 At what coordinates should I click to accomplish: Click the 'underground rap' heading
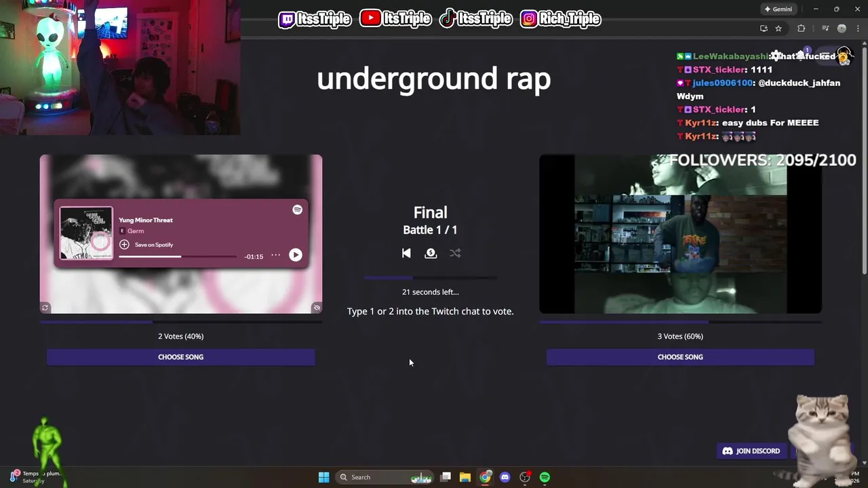click(x=433, y=79)
